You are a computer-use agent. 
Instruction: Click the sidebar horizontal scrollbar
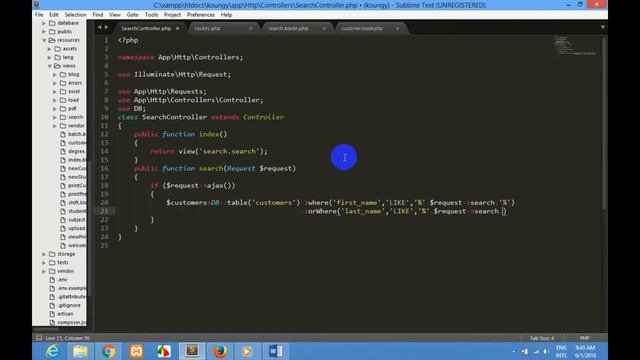(x=46, y=329)
